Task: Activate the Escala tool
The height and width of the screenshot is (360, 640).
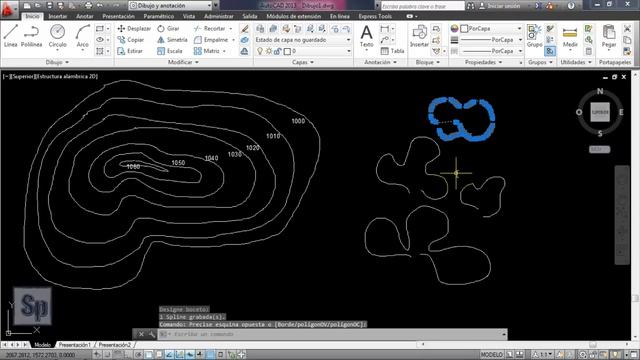Action: [x=170, y=51]
